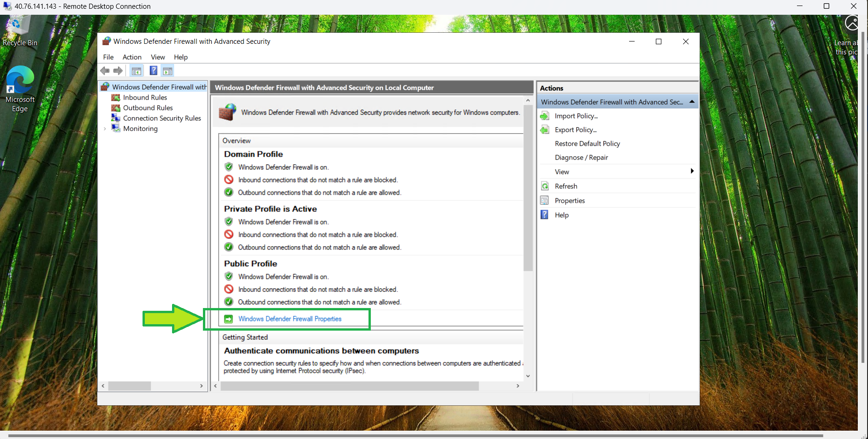
Task: Open the File menu
Action: [x=108, y=57]
